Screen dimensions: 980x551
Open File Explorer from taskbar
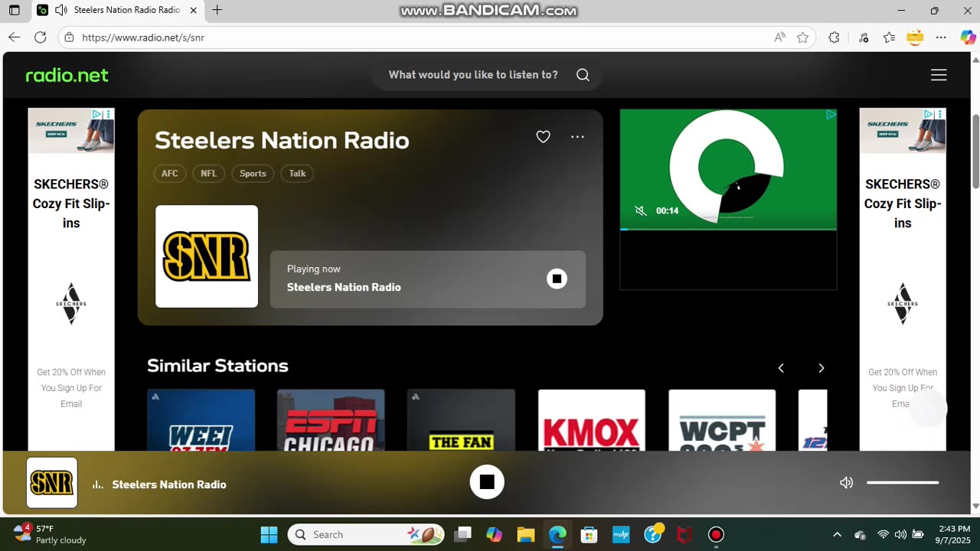(x=525, y=534)
